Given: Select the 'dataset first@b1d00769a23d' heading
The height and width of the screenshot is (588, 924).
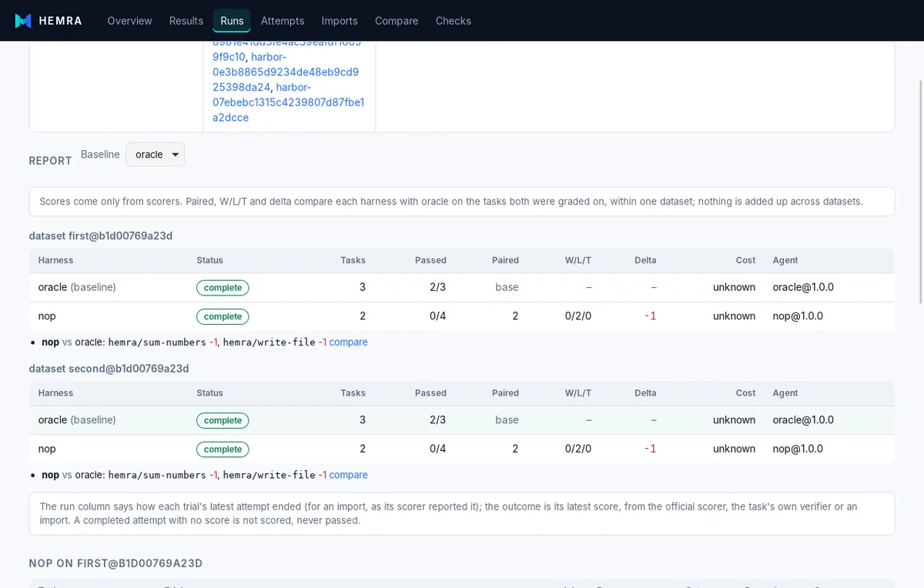Looking at the screenshot, I should (x=100, y=236).
